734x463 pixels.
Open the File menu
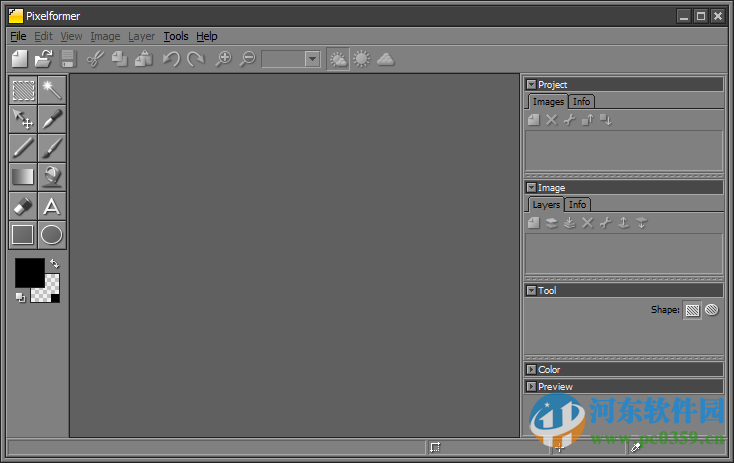click(18, 36)
